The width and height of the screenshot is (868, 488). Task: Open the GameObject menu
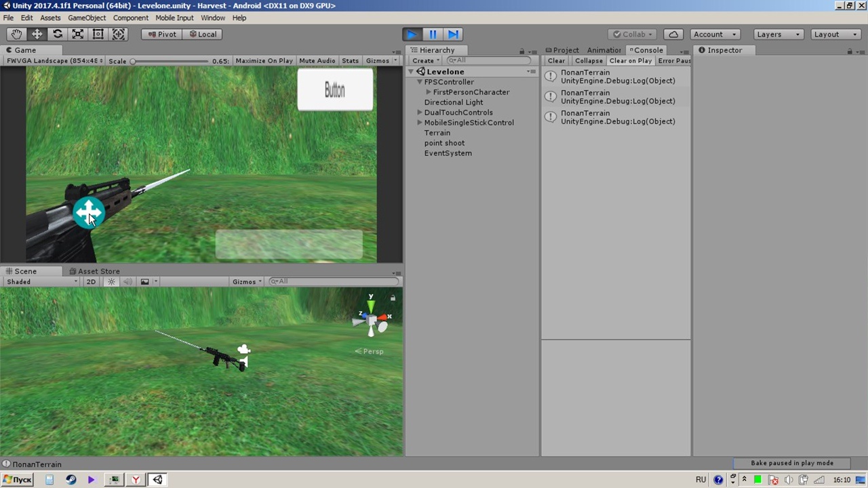coord(87,18)
